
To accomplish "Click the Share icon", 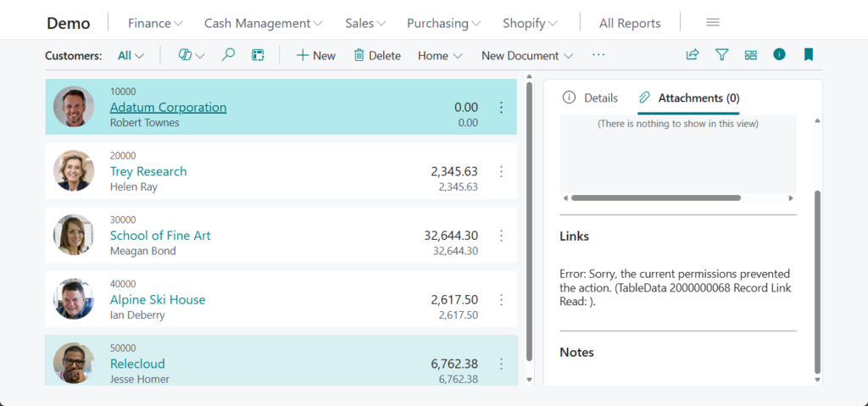I will pyautogui.click(x=693, y=55).
